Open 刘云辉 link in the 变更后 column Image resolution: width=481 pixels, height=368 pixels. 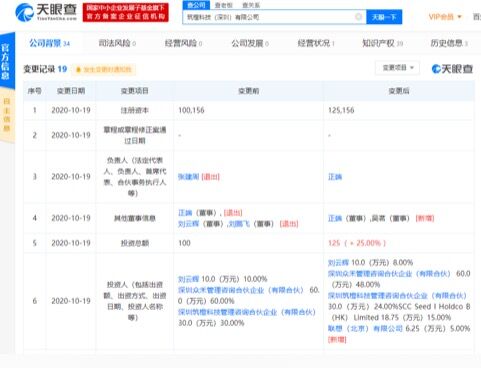[338, 263]
